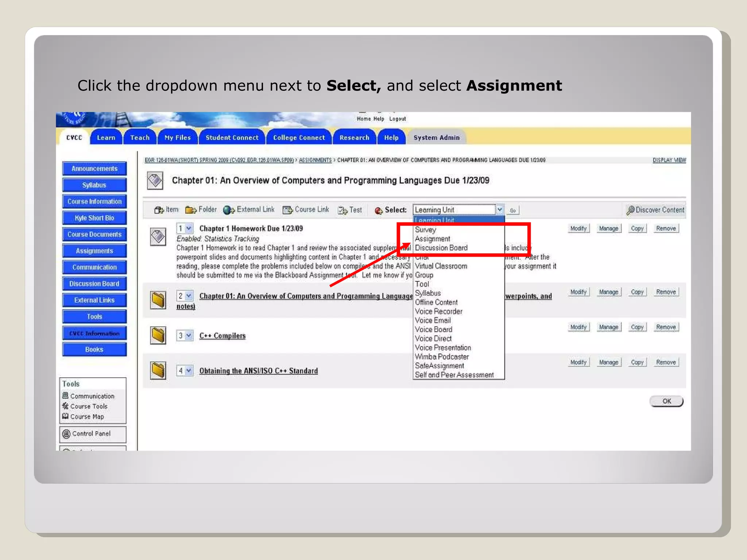Click the Test add icon
Image resolution: width=747 pixels, height=560 pixels.
pyautogui.click(x=342, y=210)
